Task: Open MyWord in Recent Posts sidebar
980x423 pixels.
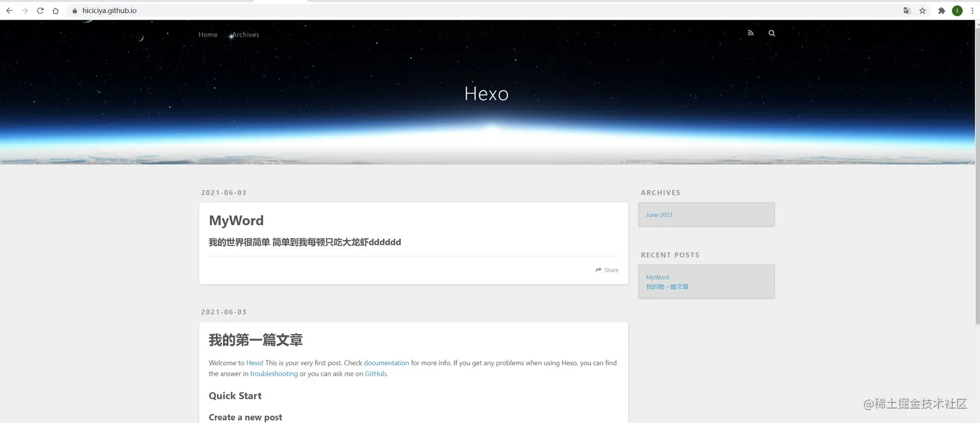Action: click(x=657, y=277)
